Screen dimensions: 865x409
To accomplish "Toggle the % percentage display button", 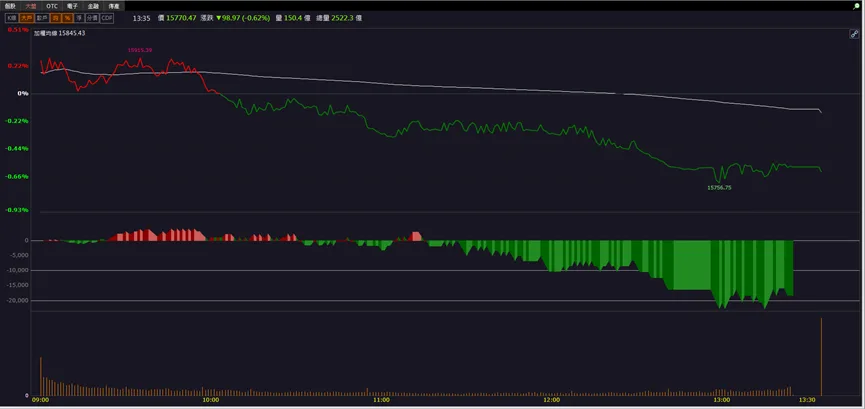I will (67, 18).
